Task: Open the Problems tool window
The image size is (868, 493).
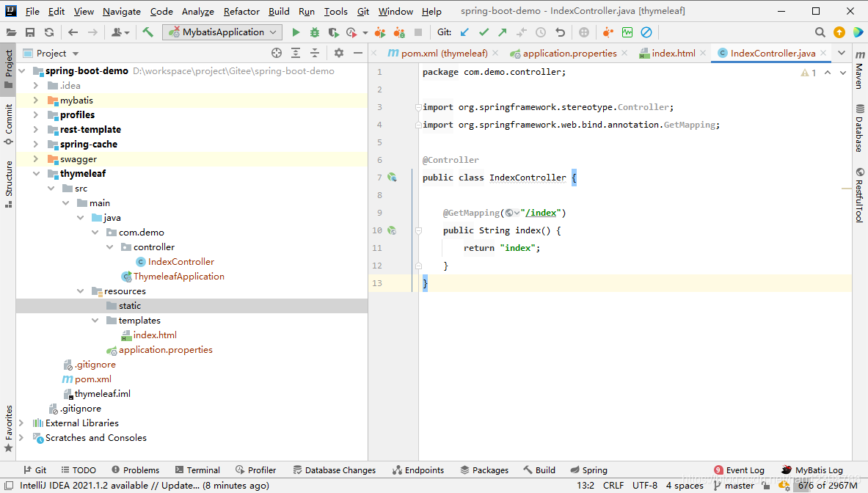Action: point(136,470)
